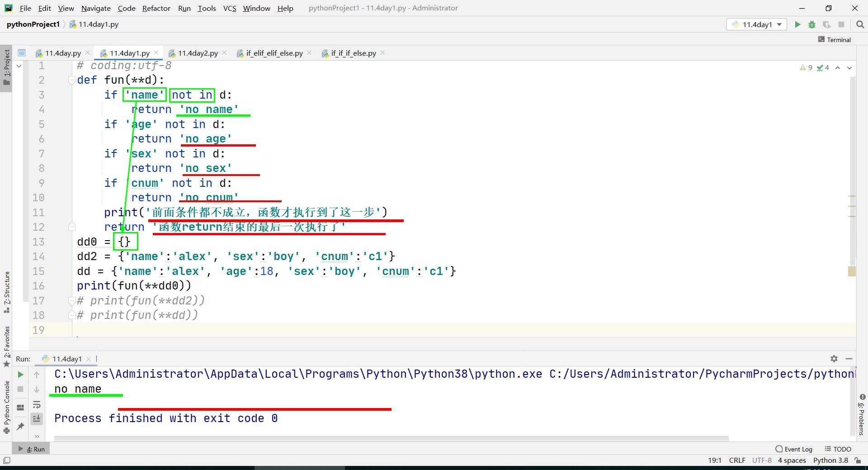Open the Event Log
Screen dimensions: 868x470
pyautogui.click(x=794, y=449)
